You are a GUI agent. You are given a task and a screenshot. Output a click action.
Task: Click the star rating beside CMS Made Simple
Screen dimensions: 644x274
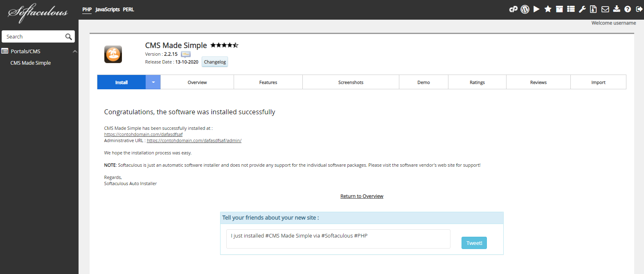(x=224, y=45)
